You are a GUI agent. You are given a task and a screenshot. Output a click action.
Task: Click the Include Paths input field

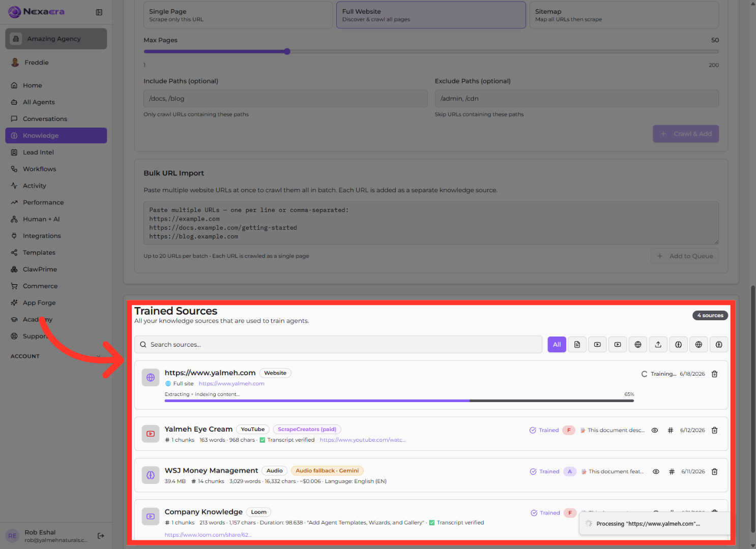(x=285, y=99)
